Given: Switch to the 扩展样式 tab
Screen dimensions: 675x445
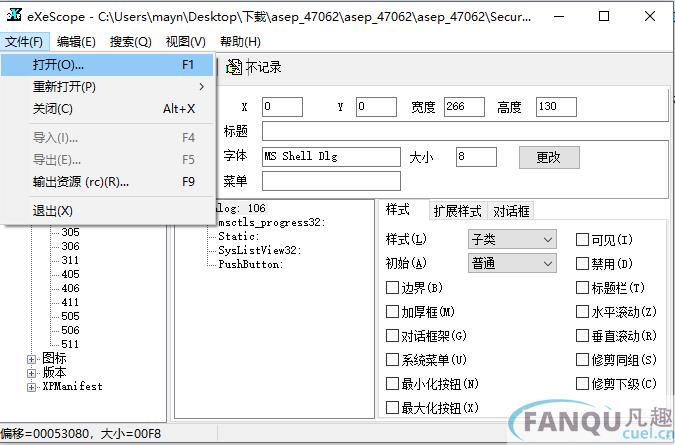Looking at the screenshot, I should pyautogui.click(x=458, y=211).
